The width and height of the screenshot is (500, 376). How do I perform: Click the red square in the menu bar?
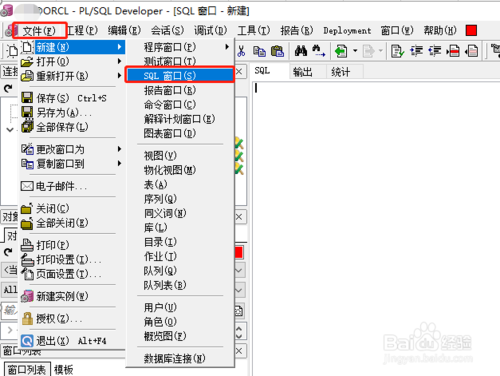click(471, 30)
